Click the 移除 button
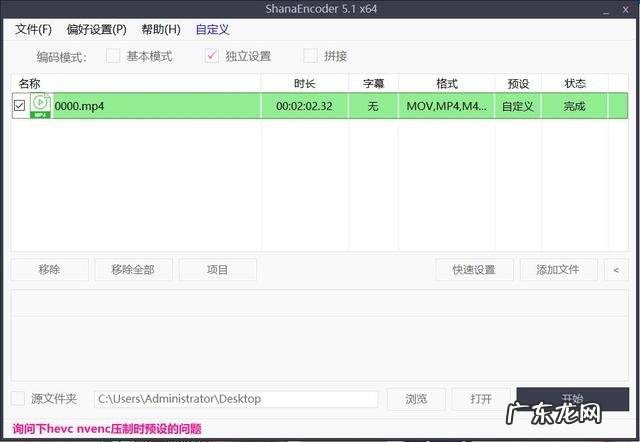Viewport: 640px width, 442px height. pyautogui.click(x=49, y=270)
